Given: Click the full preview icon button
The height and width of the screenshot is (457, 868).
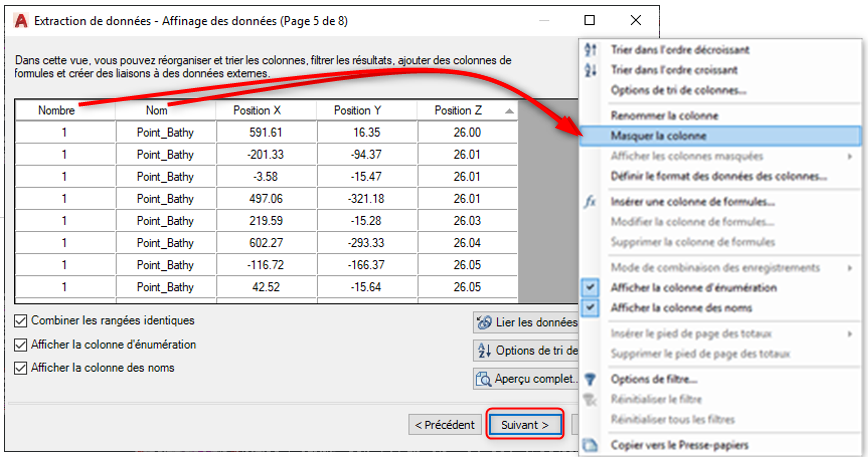Looking at the screenshot, I should [x=485, y=379].
